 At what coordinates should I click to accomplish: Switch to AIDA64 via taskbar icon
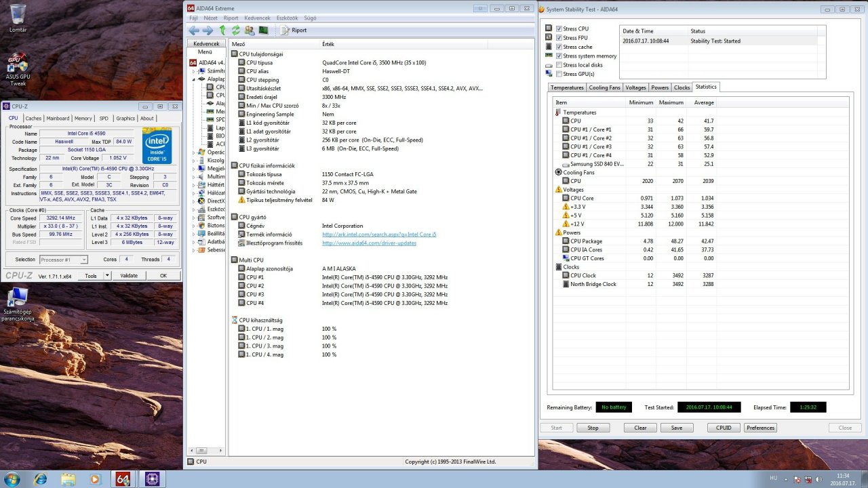pyautogui.click(x=123, y=479)
